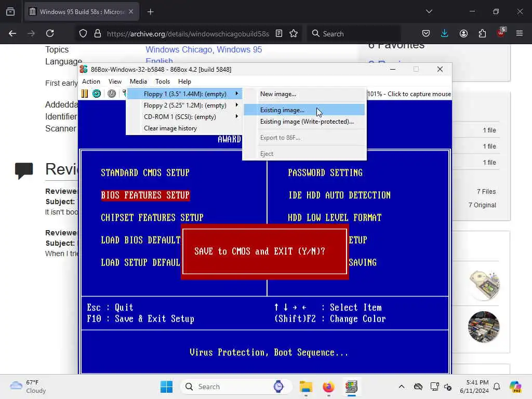
Task: Bookmark this page with star icon
Action: (x=294, y=34)
